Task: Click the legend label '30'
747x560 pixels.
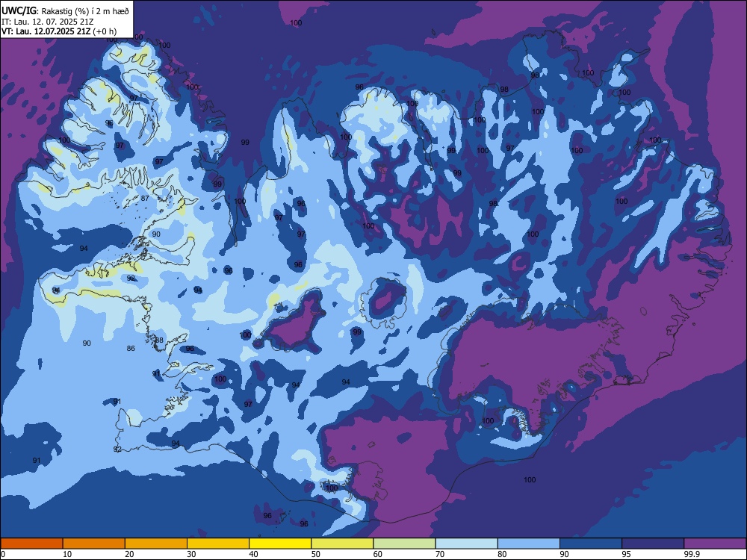Action: pyautogui.click(x=191, y=554)
